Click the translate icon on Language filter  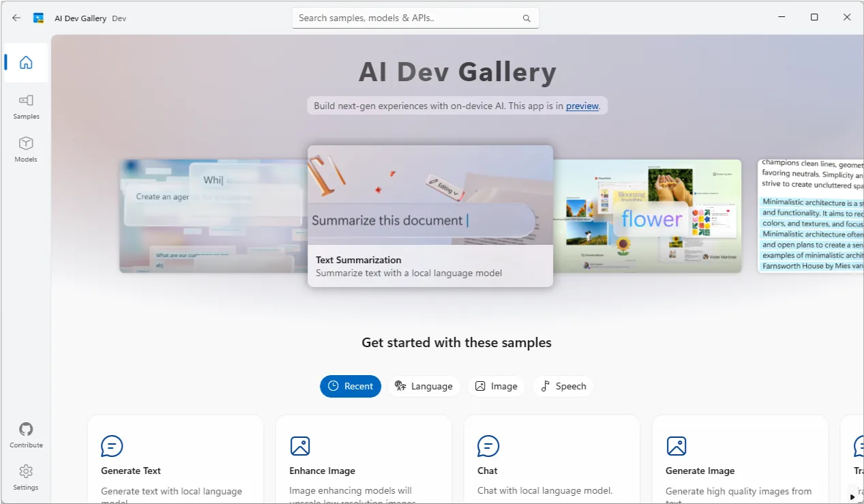pos(400,386)
